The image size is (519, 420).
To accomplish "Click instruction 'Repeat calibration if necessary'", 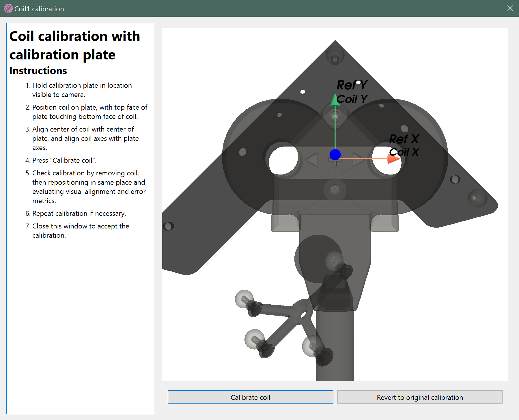I will tap(76, 213).
